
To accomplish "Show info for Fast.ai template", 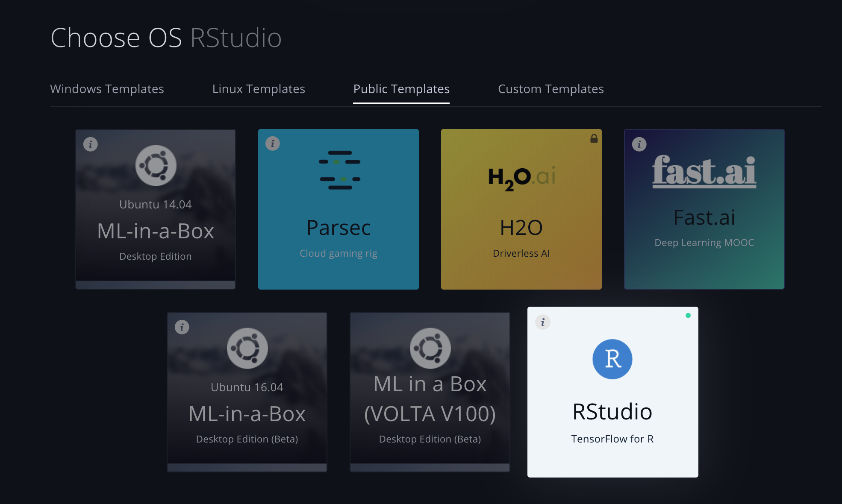I will pos(639,144).
